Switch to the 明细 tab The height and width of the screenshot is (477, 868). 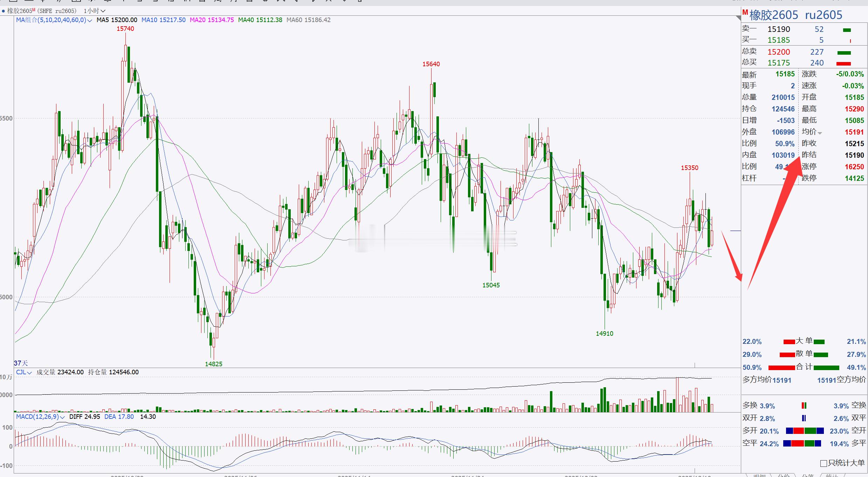click(759, 475)
